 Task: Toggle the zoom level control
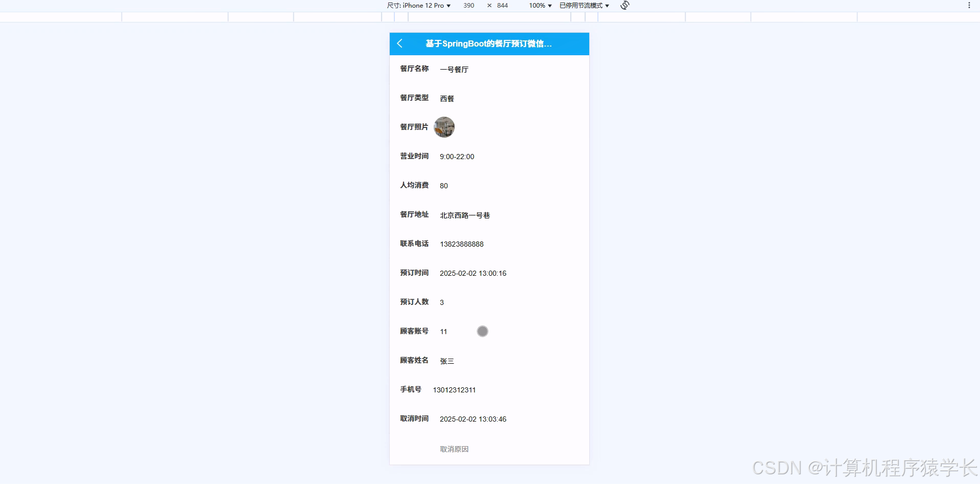(x=540, y=6)
